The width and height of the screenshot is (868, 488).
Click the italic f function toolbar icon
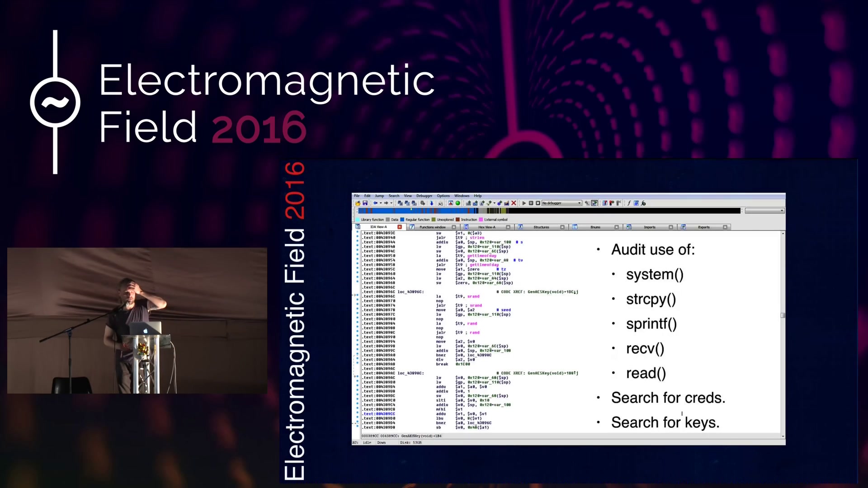click(x=629, y=203)
